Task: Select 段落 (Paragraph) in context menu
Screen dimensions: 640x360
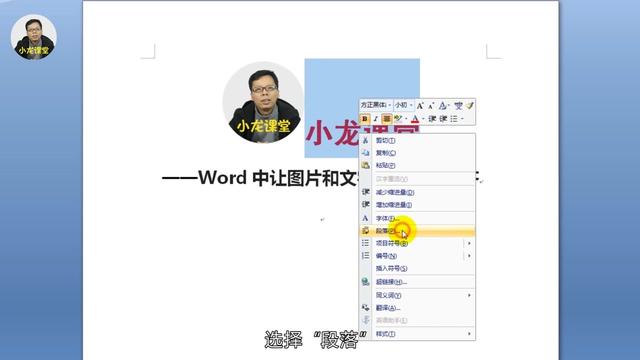Action: coord(417,231)
